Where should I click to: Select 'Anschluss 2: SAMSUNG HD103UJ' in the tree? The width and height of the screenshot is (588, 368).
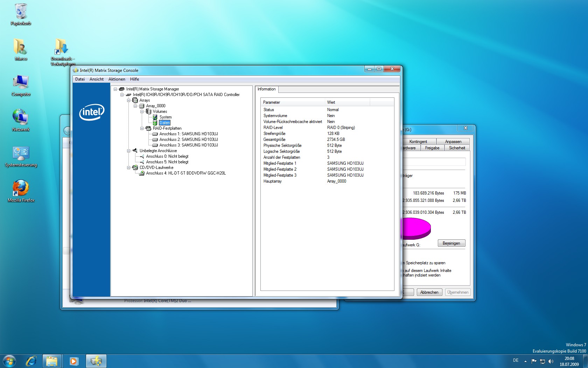coord(189,139)
